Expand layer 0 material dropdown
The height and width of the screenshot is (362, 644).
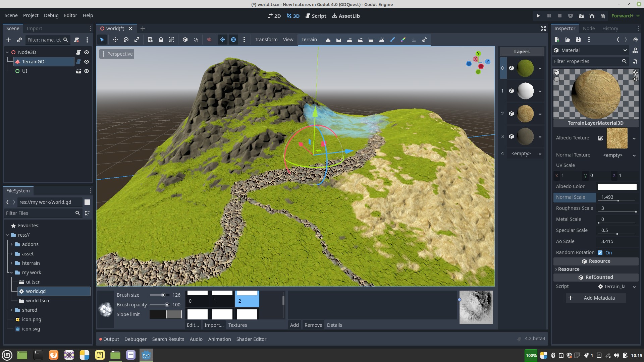tap(540, 68)
